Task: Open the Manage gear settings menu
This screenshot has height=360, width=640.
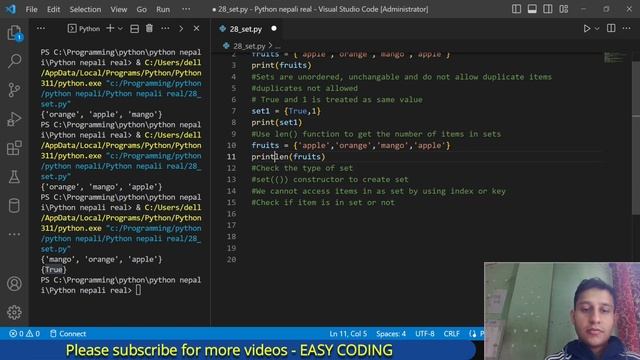Action: click(x=14, y=312)
